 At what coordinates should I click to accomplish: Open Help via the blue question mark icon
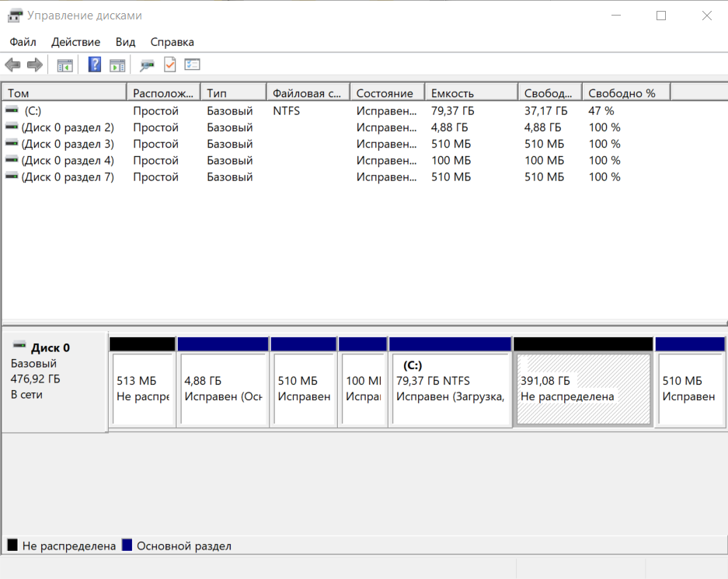[x=94, y=65]
